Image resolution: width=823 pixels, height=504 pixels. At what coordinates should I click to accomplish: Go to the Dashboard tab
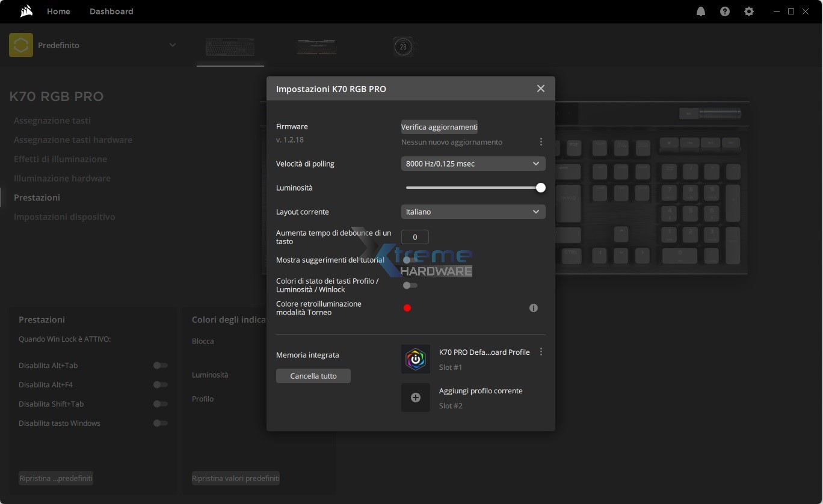pos(111,11)
